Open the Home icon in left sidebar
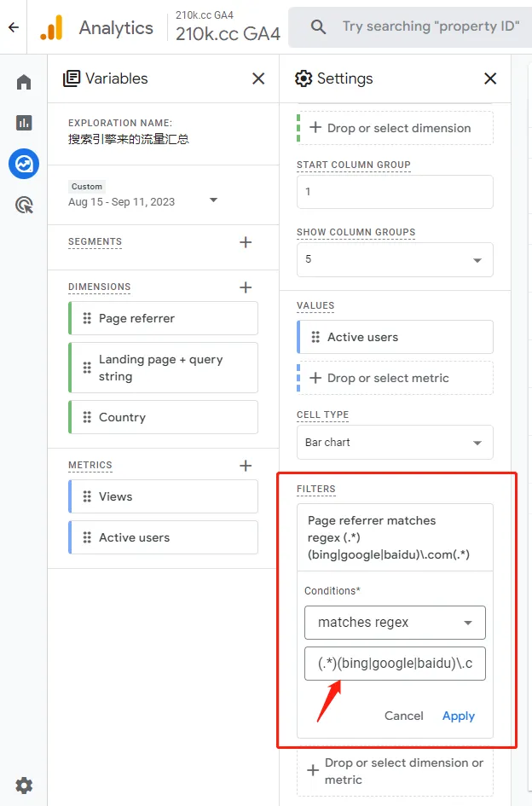Screen dimensions: 532x806 click(x=24, y=82)
